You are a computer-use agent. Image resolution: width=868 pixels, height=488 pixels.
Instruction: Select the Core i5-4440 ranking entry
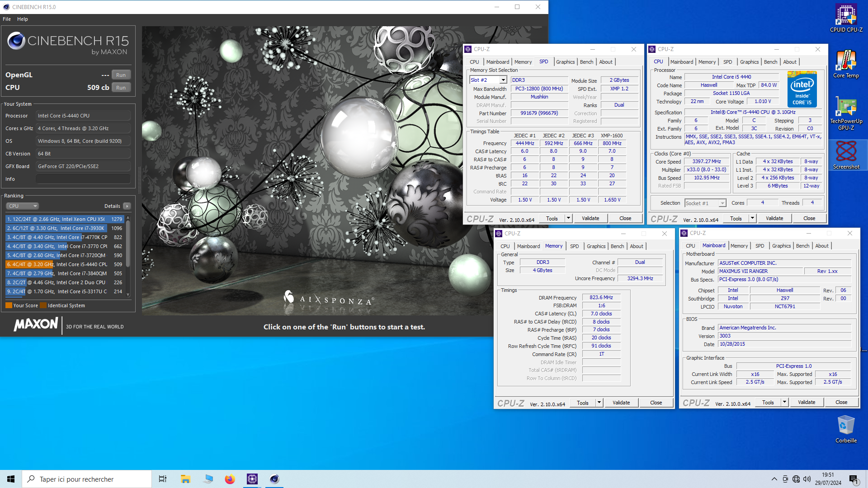[64, 264]
